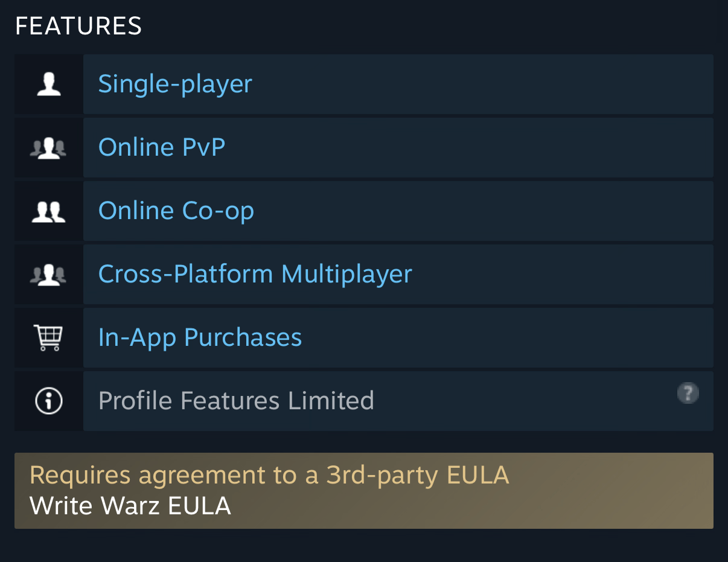
Task: Click the Profile Features Limited text
Action: click(x=236, y=401)
